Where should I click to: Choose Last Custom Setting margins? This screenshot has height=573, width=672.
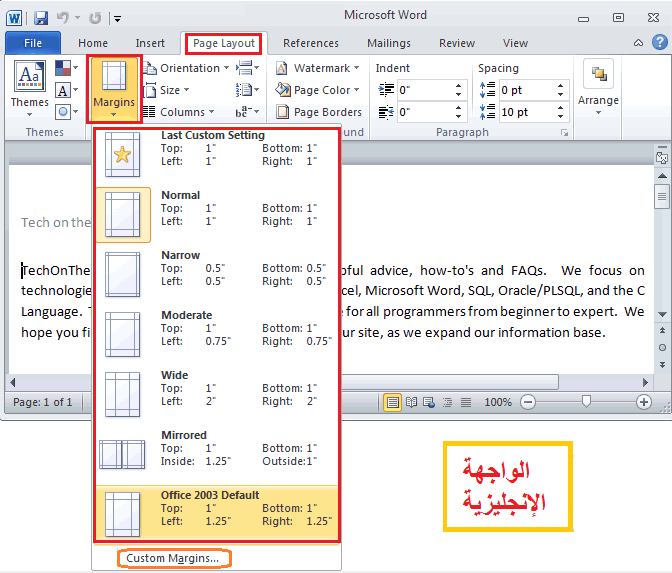(217, 154)
